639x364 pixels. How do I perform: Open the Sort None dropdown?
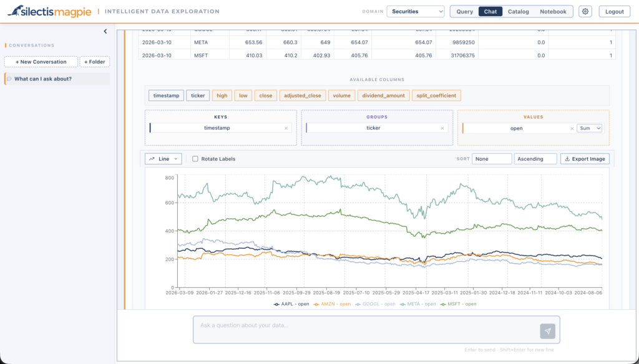(492, 159)
